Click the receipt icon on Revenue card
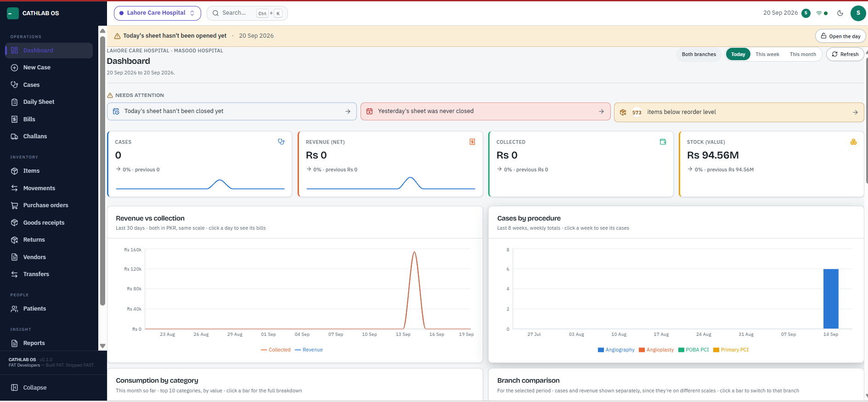Screen dimensions: 868x402 pyautogui.click(x=472, y=142)
